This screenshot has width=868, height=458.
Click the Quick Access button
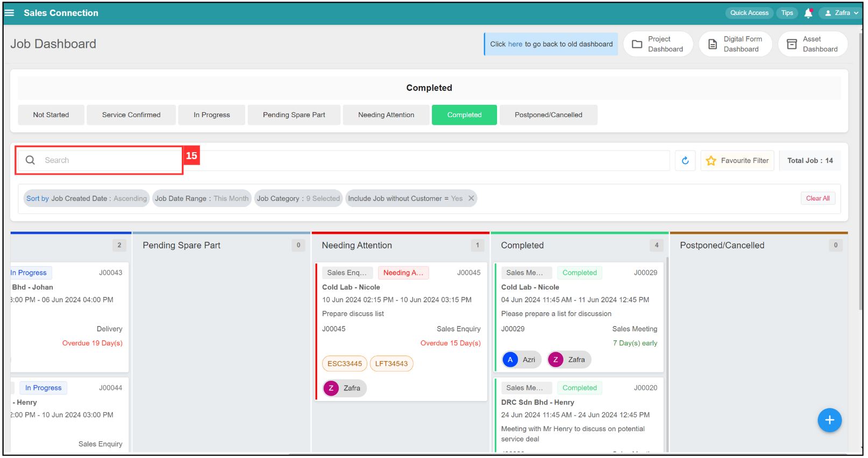749,13
